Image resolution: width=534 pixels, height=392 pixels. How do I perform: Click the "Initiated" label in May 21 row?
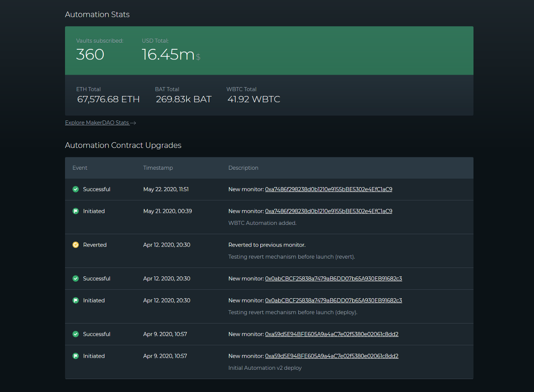click(94, 211)
